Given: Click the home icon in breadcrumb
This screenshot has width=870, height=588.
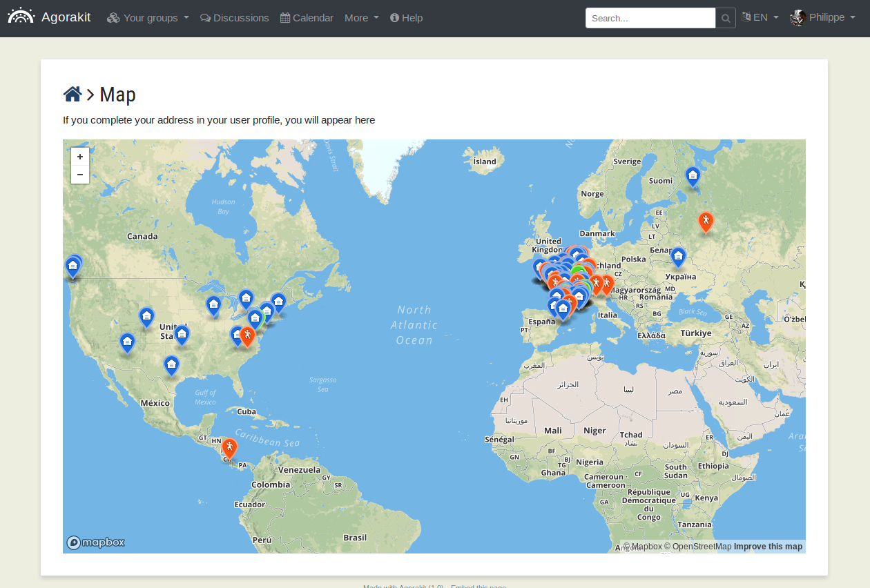Looking at the screenshot, I should click(x=72, y=94).
